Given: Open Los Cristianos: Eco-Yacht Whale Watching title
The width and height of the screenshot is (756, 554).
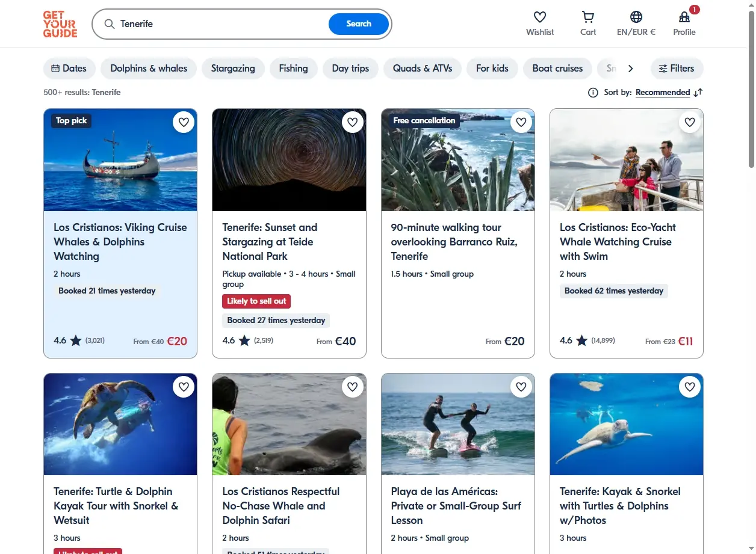Looking at the screenshot, I should click(x=618, y=242).
